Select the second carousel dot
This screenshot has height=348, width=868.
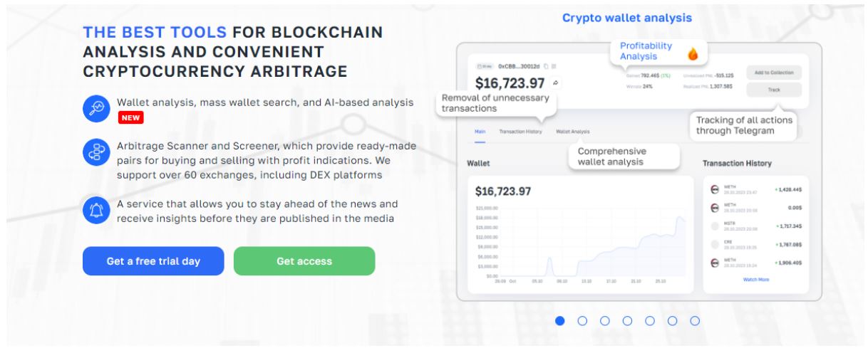[x=582, y=321]
